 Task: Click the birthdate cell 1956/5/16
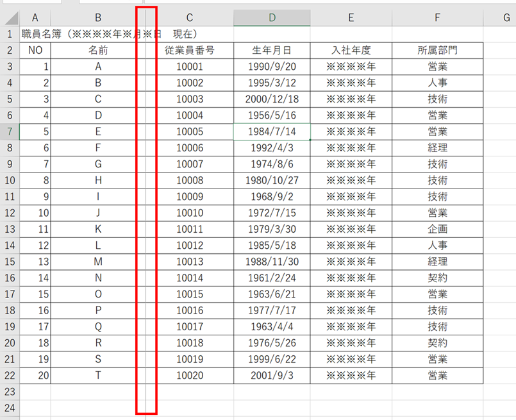tap(272, 115)
